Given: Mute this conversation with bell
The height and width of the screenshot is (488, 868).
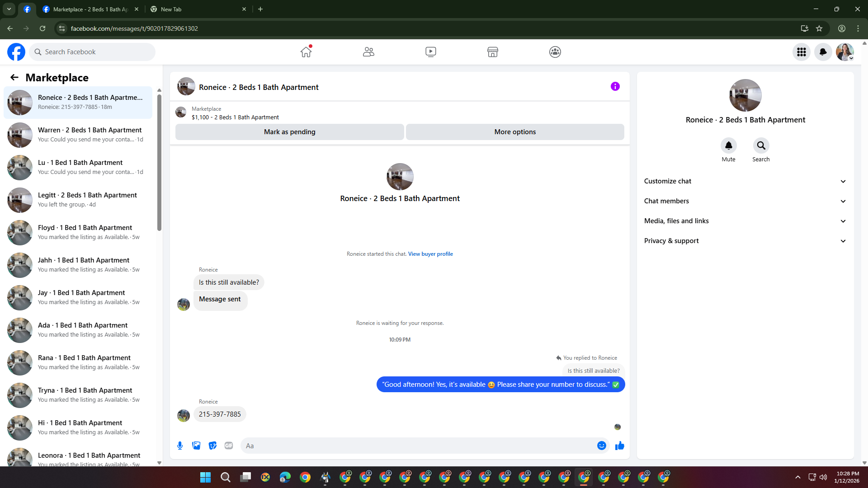Looking at the screenshot, I should [728, 145].
